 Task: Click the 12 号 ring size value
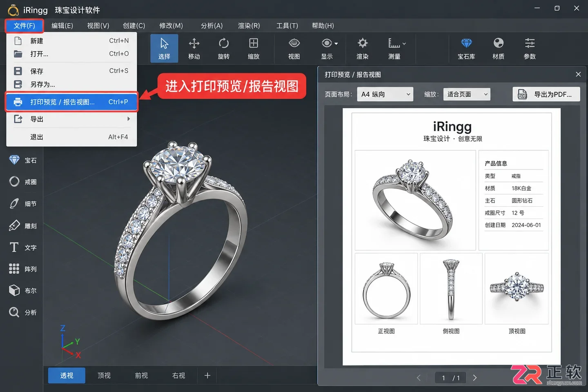coord(518,213)
